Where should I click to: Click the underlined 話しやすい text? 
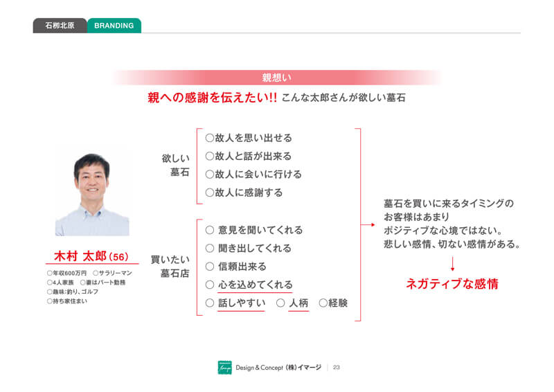241,303
